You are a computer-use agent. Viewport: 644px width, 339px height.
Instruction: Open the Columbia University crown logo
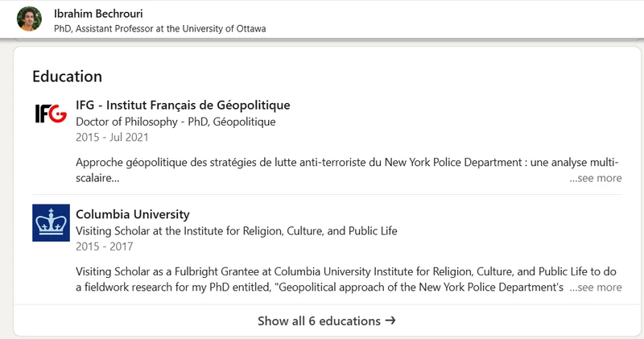tap(51, 223)
